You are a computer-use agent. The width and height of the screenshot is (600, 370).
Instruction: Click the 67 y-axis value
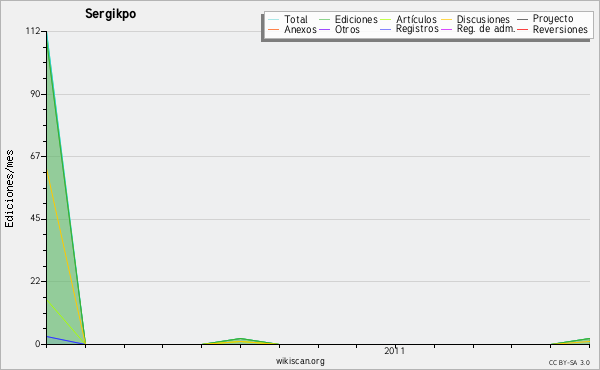click(36, 156)
